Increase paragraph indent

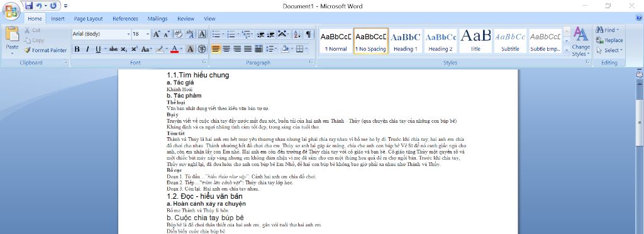[x=270, y=34]
